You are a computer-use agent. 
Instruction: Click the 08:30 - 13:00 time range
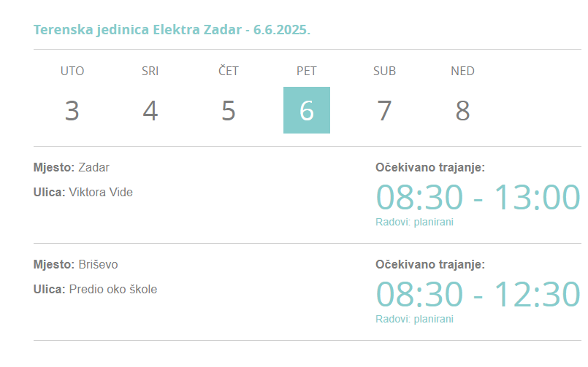point(478,197)
